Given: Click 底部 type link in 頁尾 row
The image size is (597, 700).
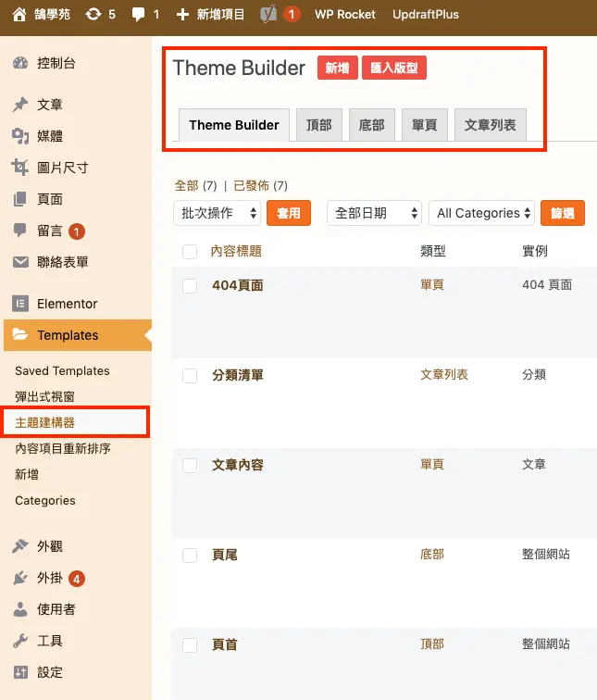Looking at the screenshot, I should click(432, 554).
